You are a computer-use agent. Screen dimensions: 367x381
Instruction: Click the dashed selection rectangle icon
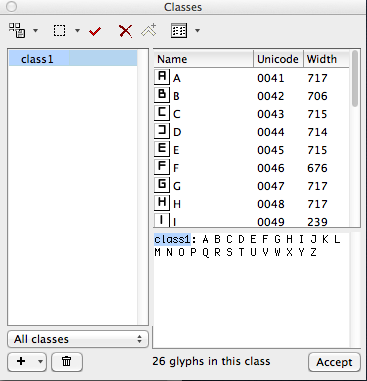point(59,31)
